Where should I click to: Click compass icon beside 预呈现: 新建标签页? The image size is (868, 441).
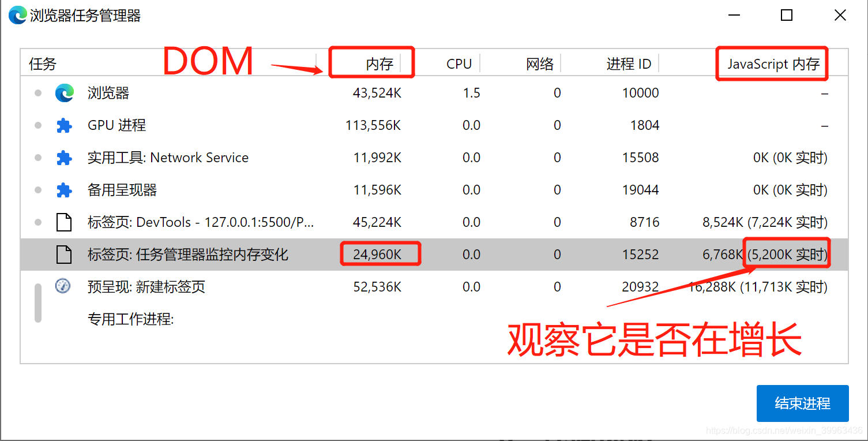coord(63,286)
